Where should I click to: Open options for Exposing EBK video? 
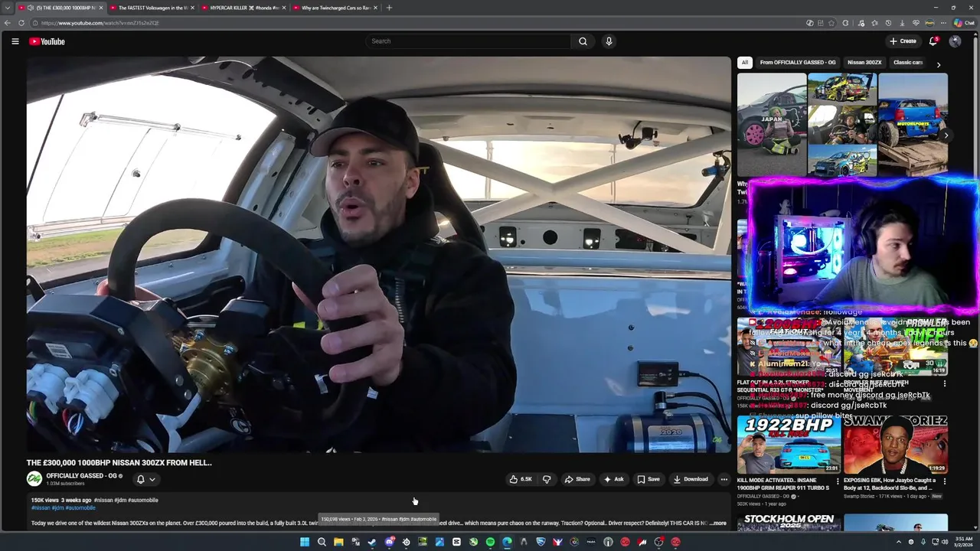[x=944, y=481]
